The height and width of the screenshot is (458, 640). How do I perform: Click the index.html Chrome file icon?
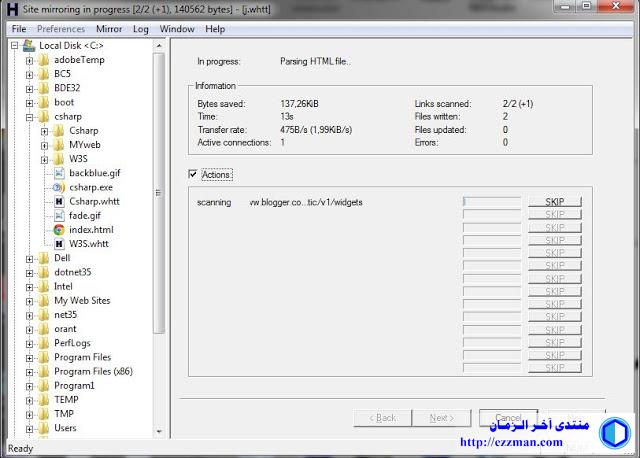click(x=59, y=230)
